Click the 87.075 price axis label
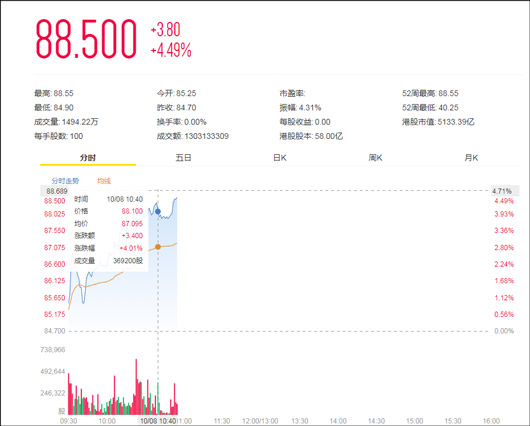 pyautogui.click(x=54, y=247)
